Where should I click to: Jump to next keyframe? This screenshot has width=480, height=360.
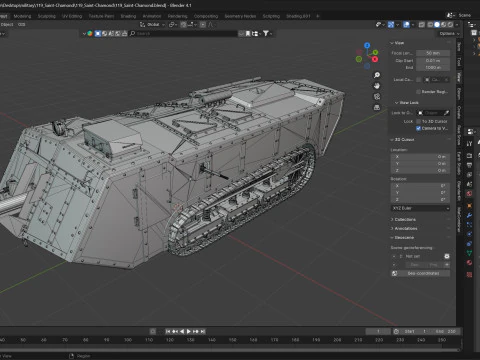196,331
